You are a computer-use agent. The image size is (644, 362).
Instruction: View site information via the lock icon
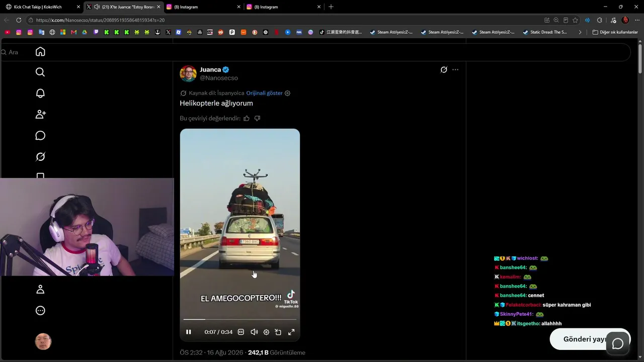pyautogui.click(x=31, y=20)
